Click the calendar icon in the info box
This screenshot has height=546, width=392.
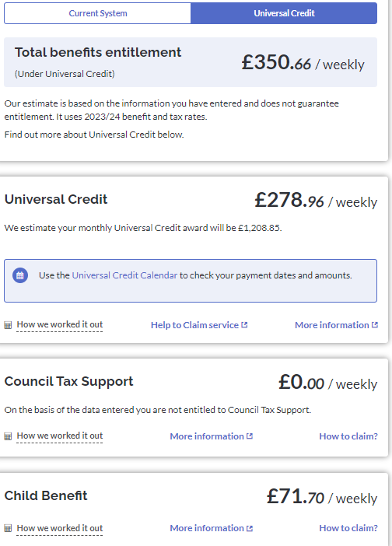point(20,275)
